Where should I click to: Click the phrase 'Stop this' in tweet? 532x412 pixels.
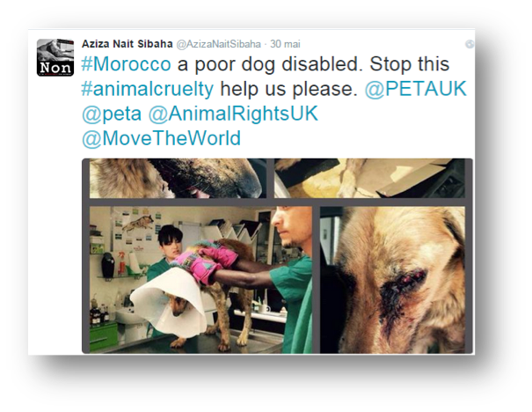[410, 64]
